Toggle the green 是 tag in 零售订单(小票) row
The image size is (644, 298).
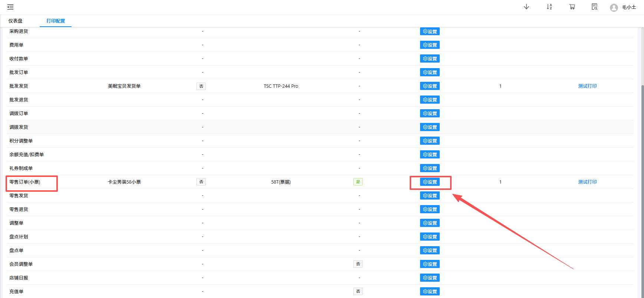click(358, 182)
